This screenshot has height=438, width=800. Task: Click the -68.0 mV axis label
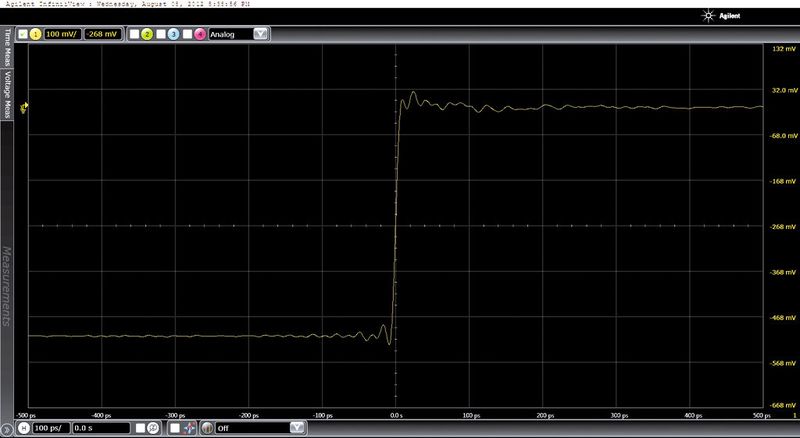(x=784, y=136)
